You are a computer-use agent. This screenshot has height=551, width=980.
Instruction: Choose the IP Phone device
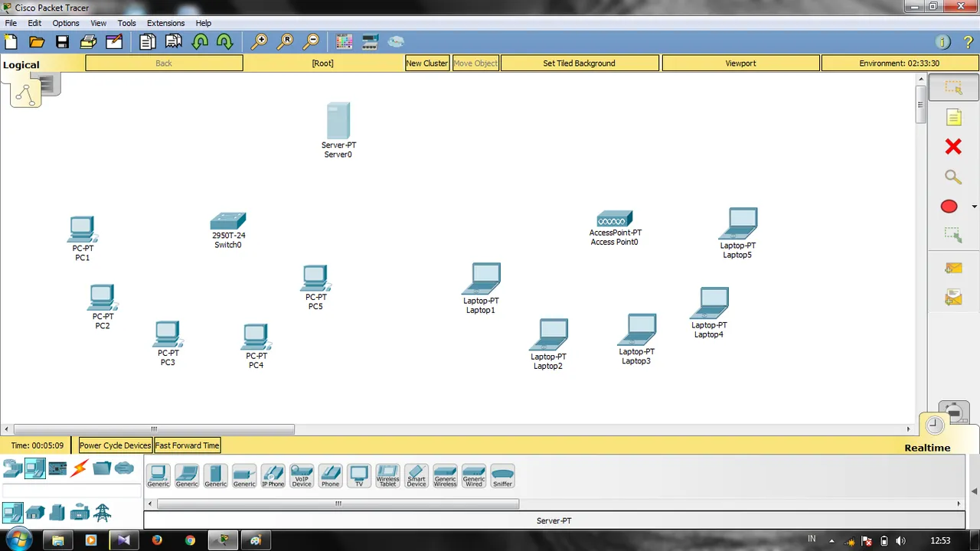[273, 475]
